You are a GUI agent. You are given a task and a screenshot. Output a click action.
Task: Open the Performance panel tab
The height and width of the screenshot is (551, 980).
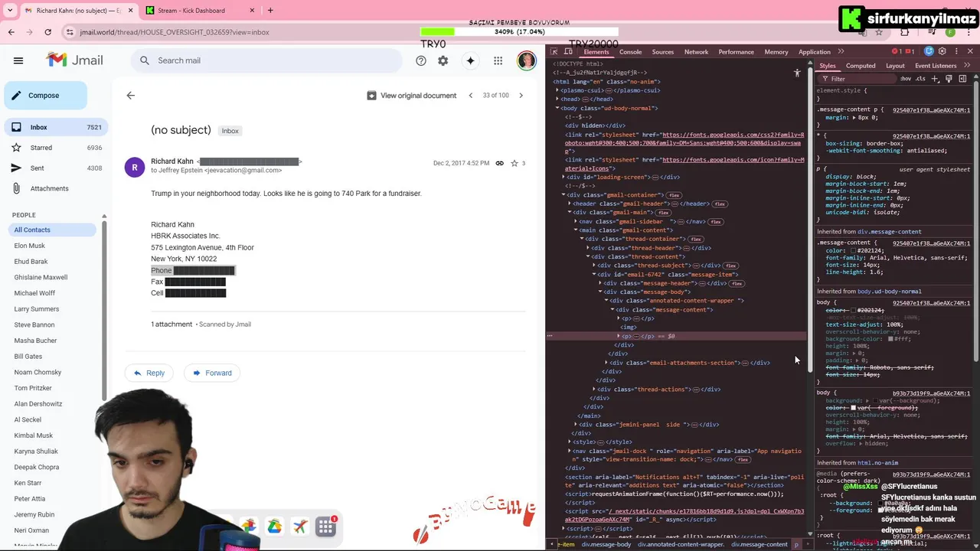coord(736,52)
